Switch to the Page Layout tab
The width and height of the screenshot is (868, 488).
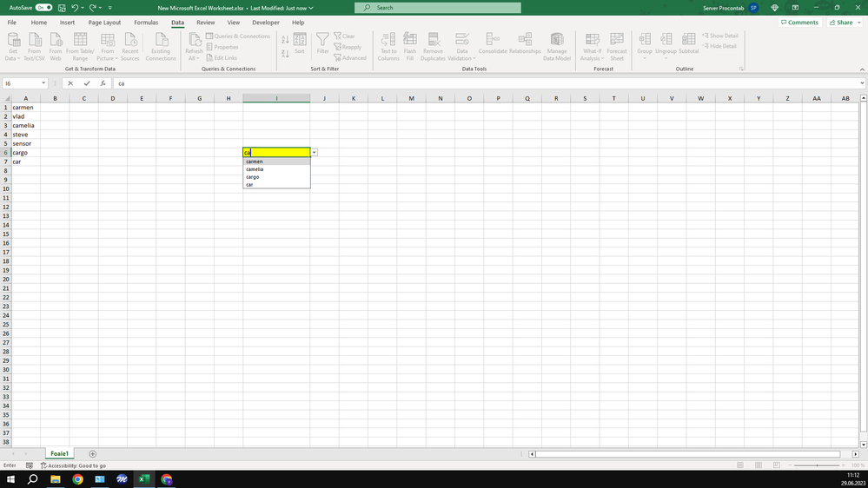(x=104, y=23)
